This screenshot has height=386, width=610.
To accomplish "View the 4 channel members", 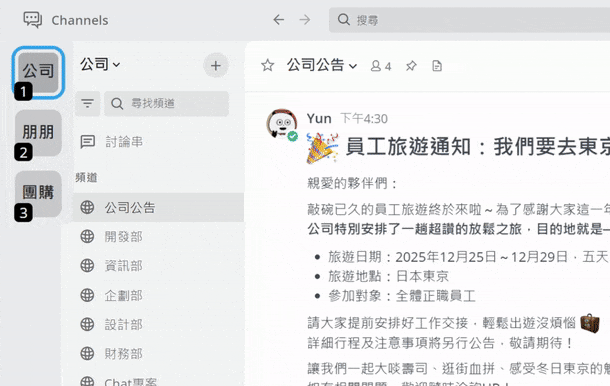I will [x=381, y=66].
